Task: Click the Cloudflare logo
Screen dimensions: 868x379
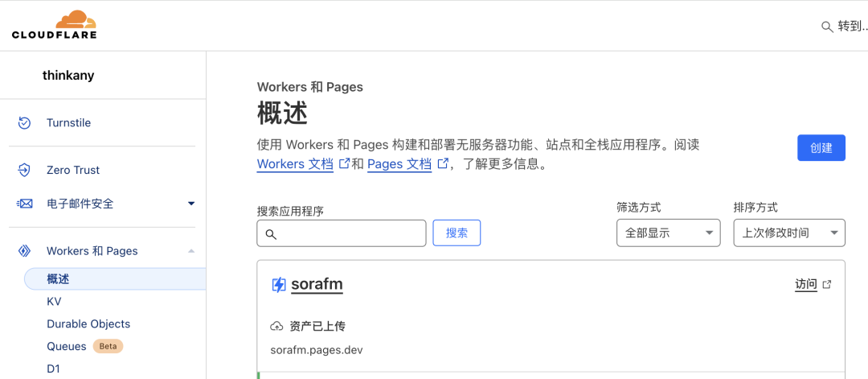Action: pos(55,25)
